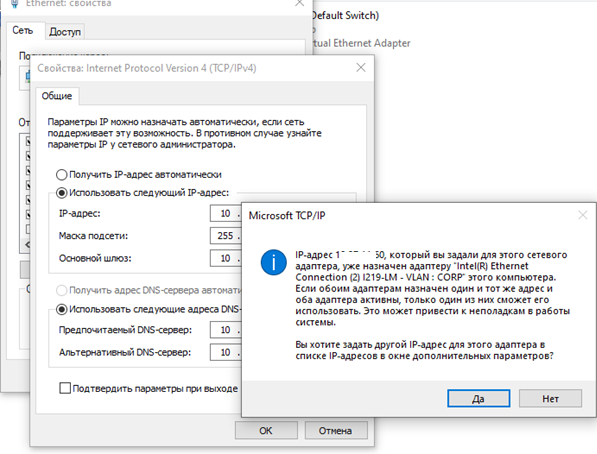
Task: Close the IPv4 properties window
Action: click(x=361, y=68)
